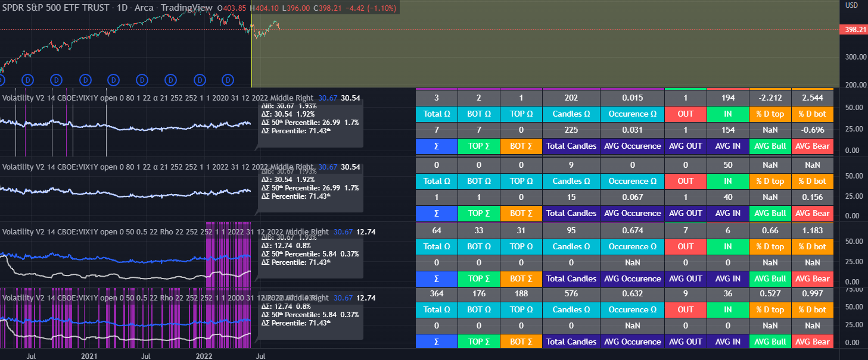
Task: Click the table cell showing 188
Action: coord(521,293)
